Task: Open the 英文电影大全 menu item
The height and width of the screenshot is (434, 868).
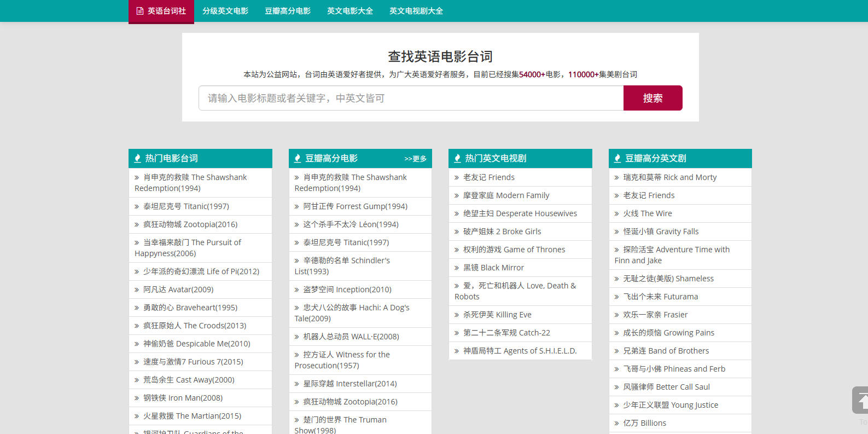Action: tap(350, 11)
